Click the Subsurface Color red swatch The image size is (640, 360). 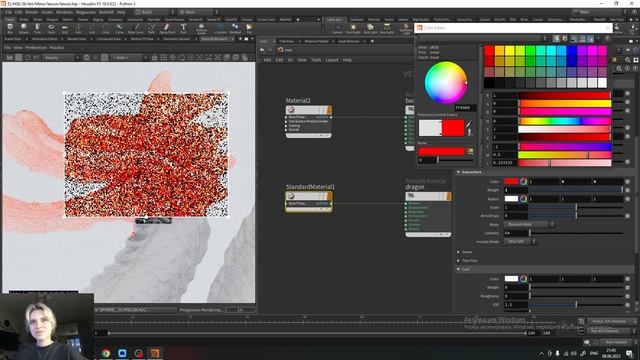pyautogui.click(x=511, y=181)
